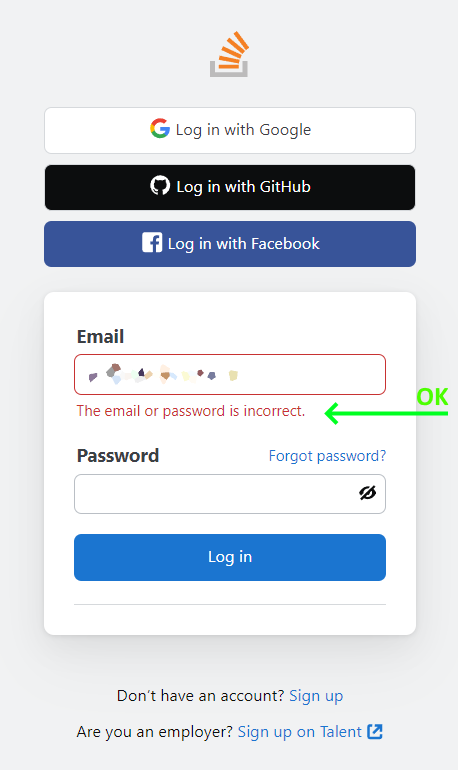458x770 pixels.
Task: Focus the Email input field
Action: [x=230, y=374]
